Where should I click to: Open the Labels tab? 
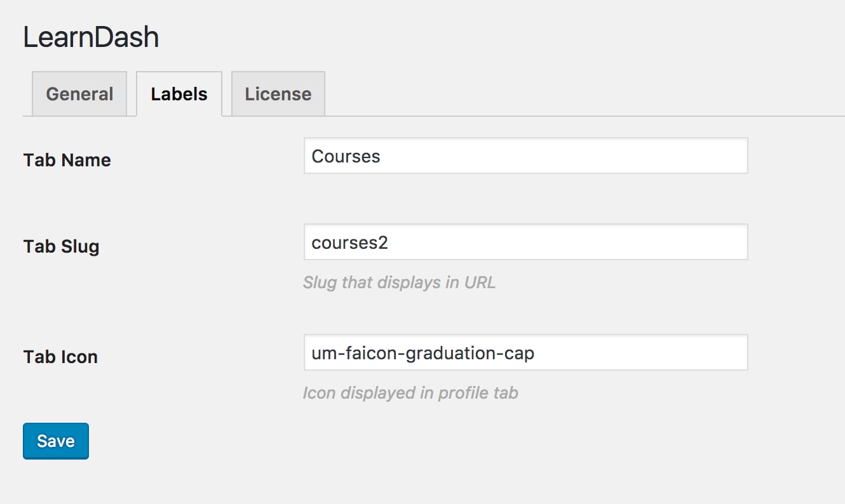pyautogui.click(x=179, y=94)
